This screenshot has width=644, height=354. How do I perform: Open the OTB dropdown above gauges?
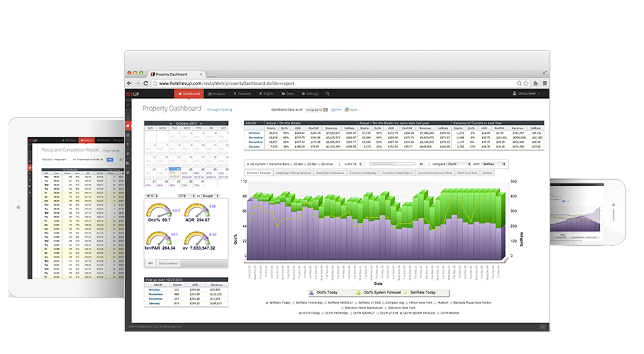point(186,195)
